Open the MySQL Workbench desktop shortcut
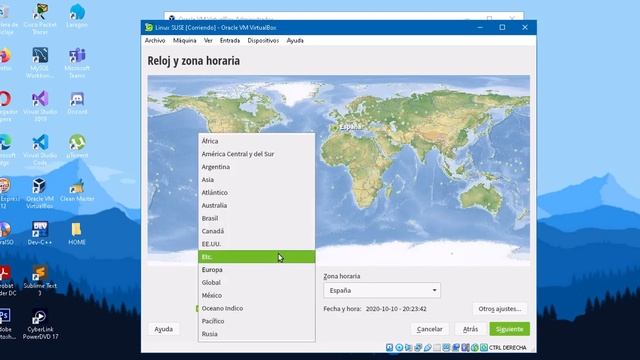 40,62
